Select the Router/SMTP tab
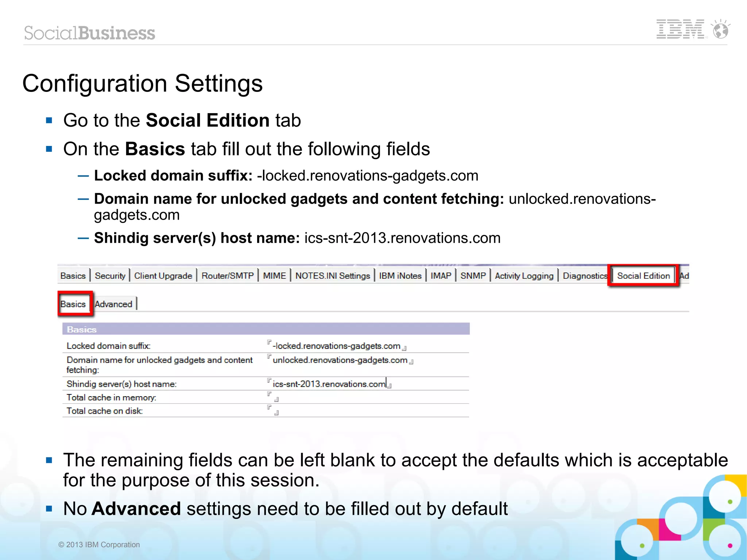The width and height of the screenshot is (747, 560). point(228,276)
